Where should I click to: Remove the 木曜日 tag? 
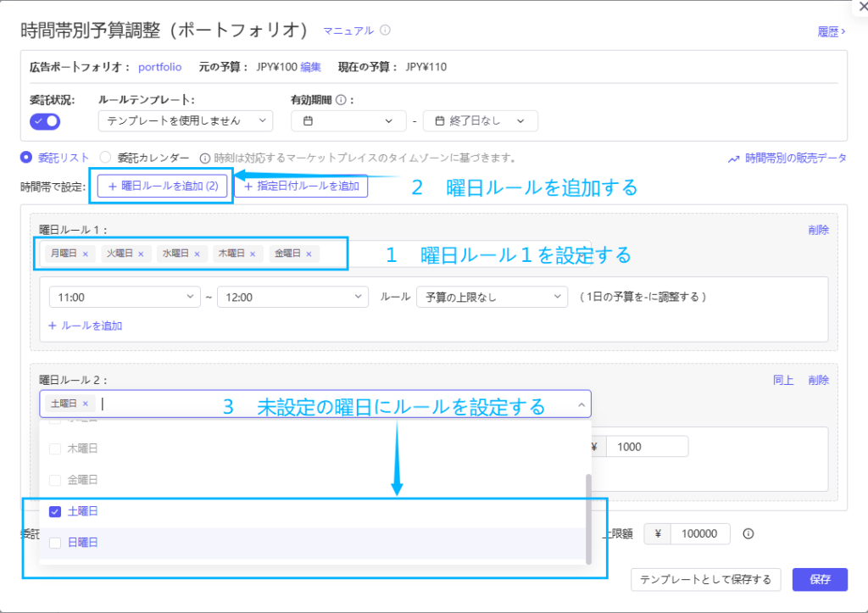253,254
